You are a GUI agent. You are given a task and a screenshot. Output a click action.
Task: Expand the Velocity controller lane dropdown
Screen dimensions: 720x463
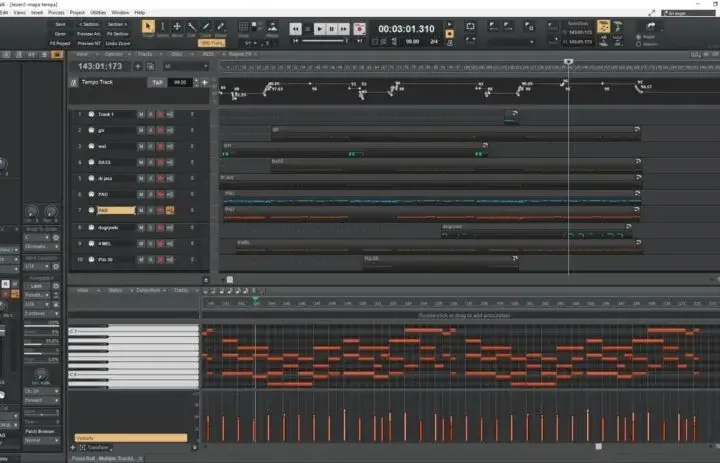pos(131,438)
